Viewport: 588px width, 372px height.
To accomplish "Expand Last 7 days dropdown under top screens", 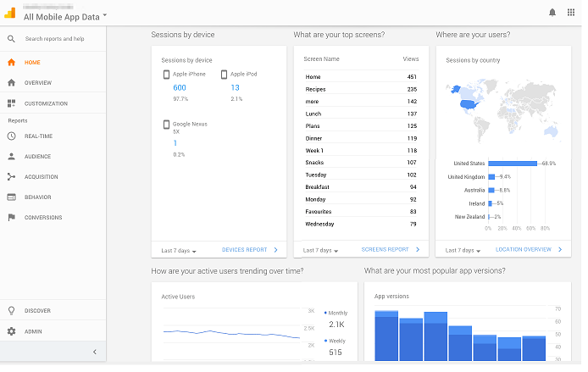I will (322, 251).
